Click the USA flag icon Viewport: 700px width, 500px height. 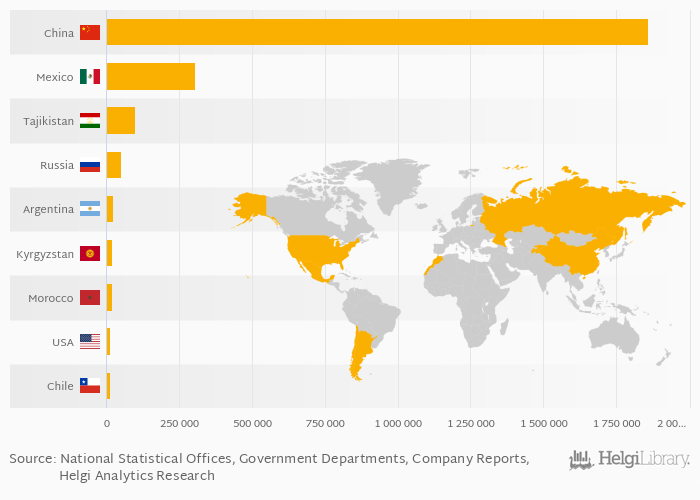(90, 342)
